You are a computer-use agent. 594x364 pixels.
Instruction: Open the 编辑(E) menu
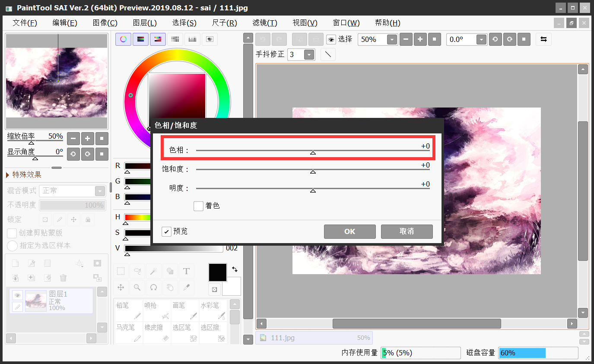tap(65, 23)
